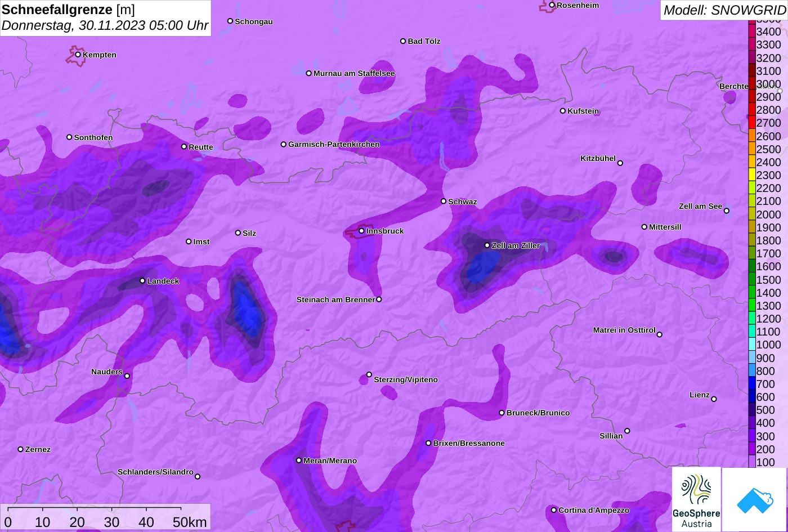788x532 pixels.
Task: Click the GeoSphere Austria logo
Action: click(x=696, y=499)
